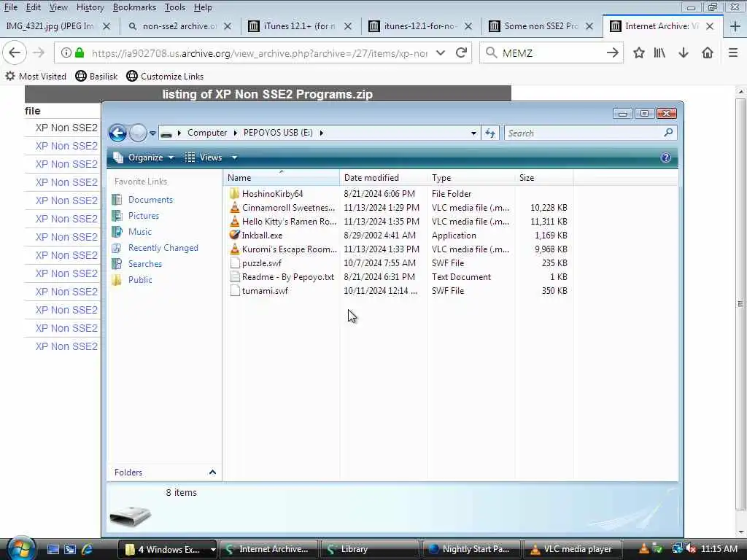Click the browser search box containing MEMZ

coord(551,52)
